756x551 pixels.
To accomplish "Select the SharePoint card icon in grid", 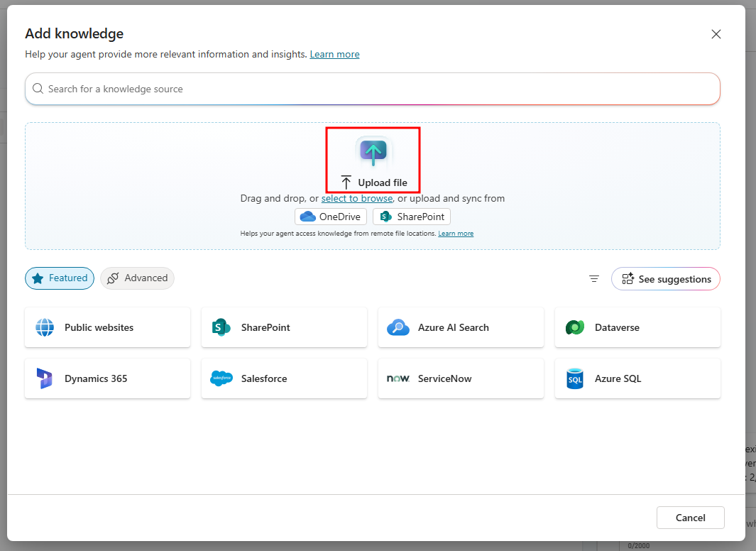I will click(x=221, y=327).
